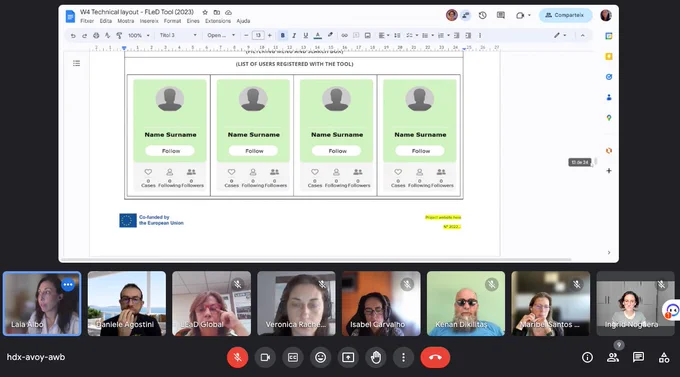The width and height of the screenshot is (680, 377).
Task: Open the Fitxer menu
Action: tap(87, 21)
